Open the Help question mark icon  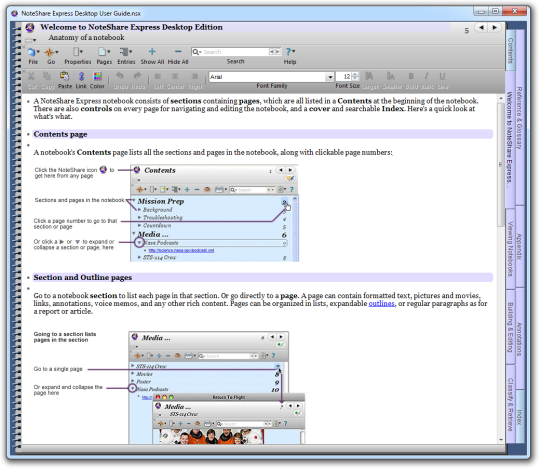pyautogui.click(x=290, y=52)
